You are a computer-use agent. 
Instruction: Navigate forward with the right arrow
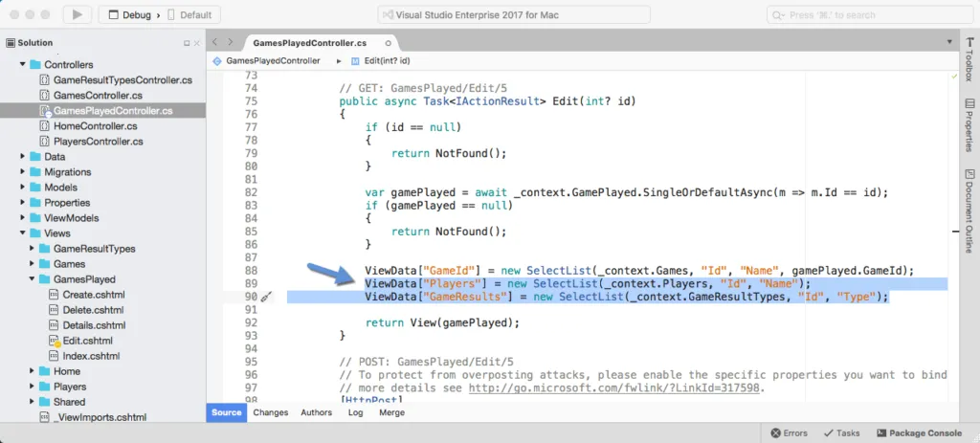(x=230, y=42)
